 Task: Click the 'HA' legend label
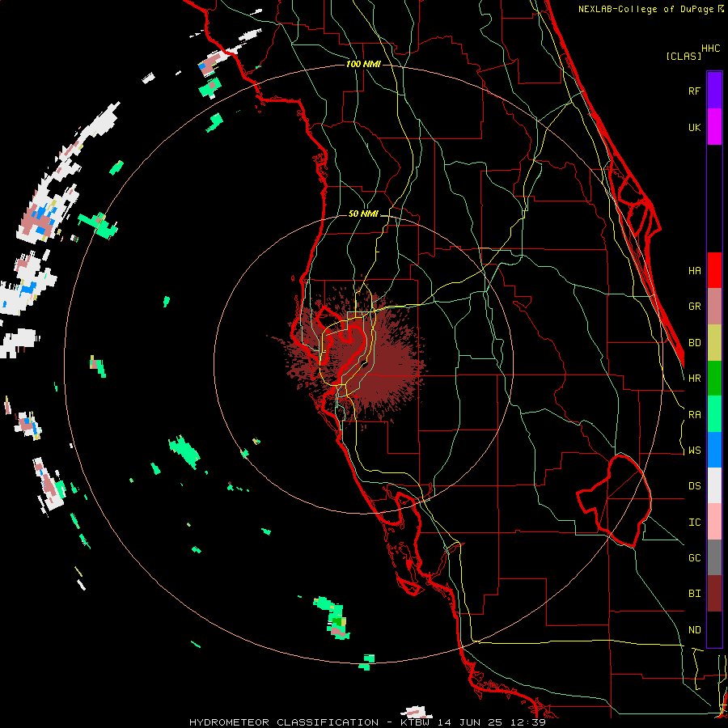pyautogui.click(x=694, y=270)
